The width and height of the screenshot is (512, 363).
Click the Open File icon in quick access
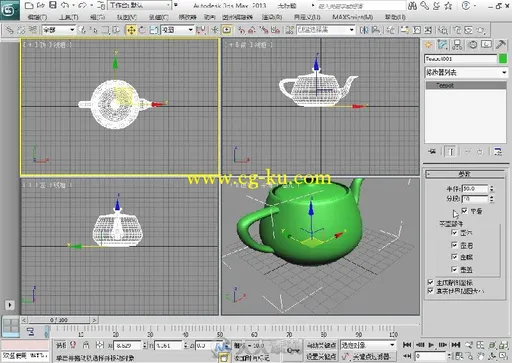[x=41, y=5]
